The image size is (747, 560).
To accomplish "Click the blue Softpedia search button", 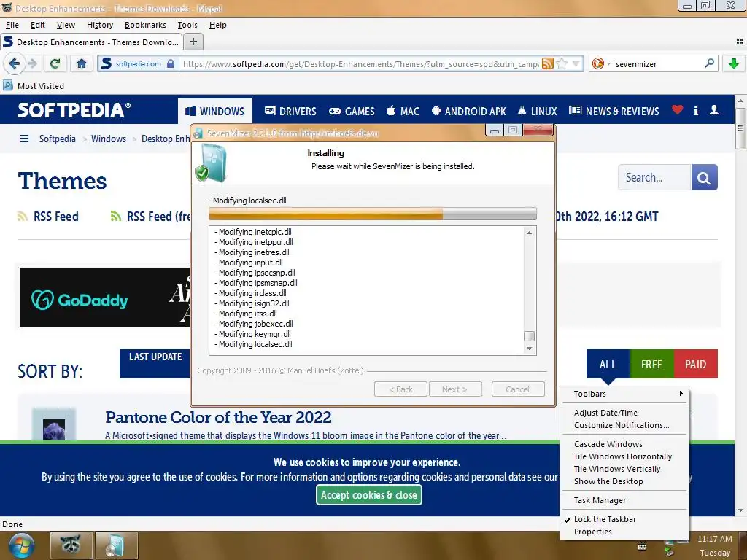I will point(704,178).
